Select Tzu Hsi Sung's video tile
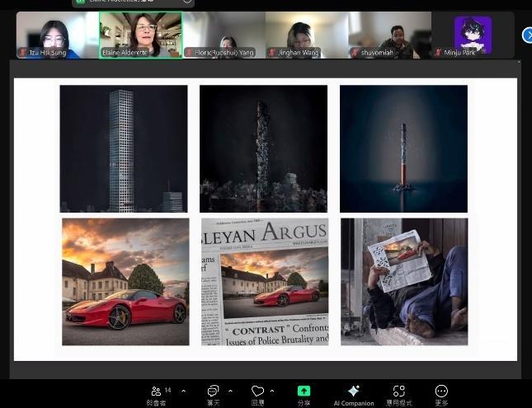This screenshot has height=408, width=532. [x=58, y=35]
